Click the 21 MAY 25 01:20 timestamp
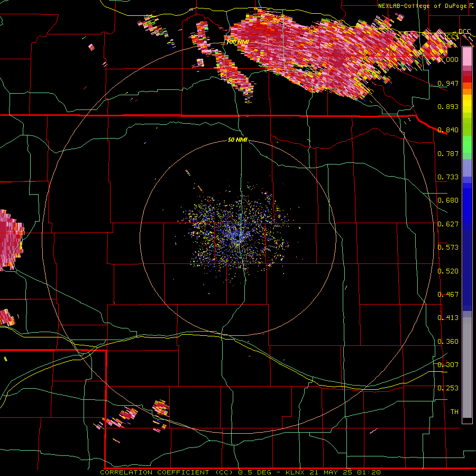This screenshot has height=476, width=476. pos(345,472)
